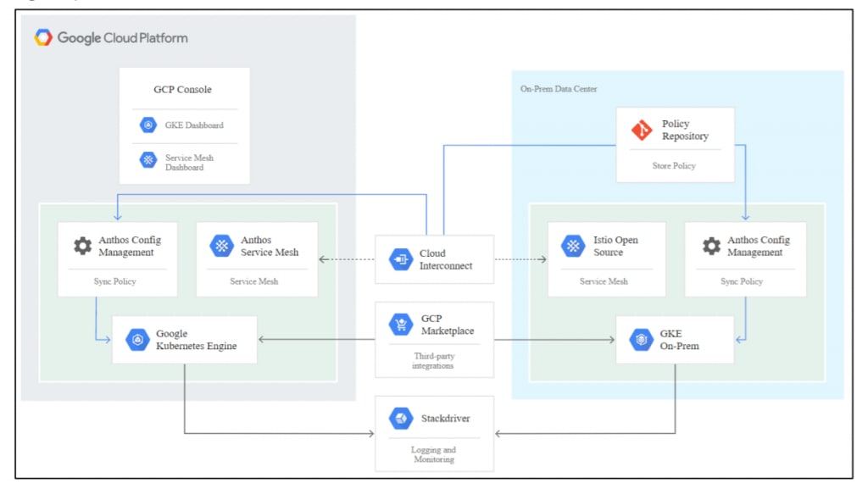Select the Stackdriver icon
Screen dimensions: 868x489
tap(401, 418)
